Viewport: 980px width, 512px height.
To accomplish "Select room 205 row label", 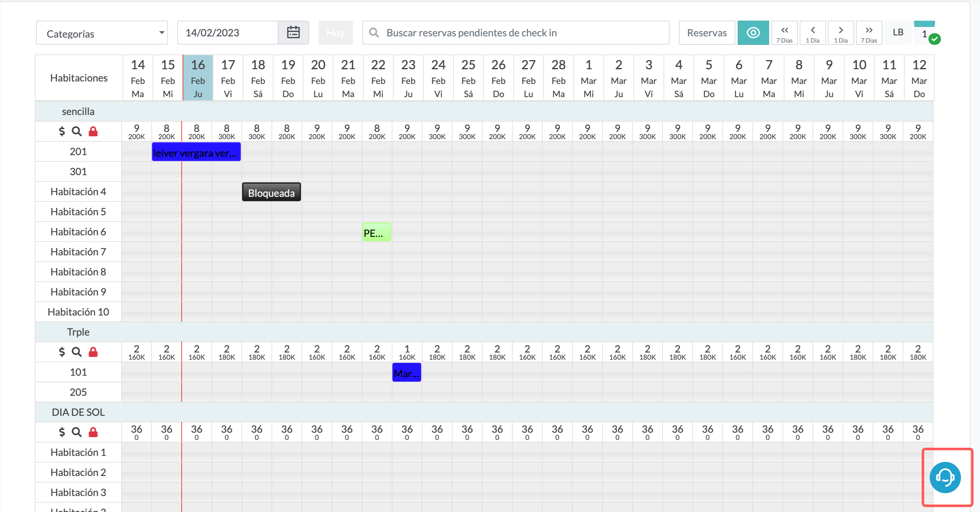I will (x=78, y=392).
